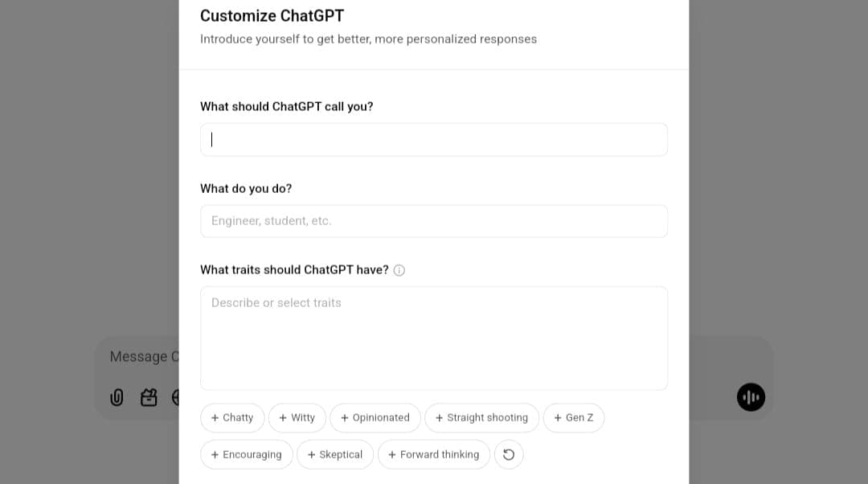The image size is (868, 484).
Task: Click the reset traits circular arrow icon
Action: coord(509,454)
